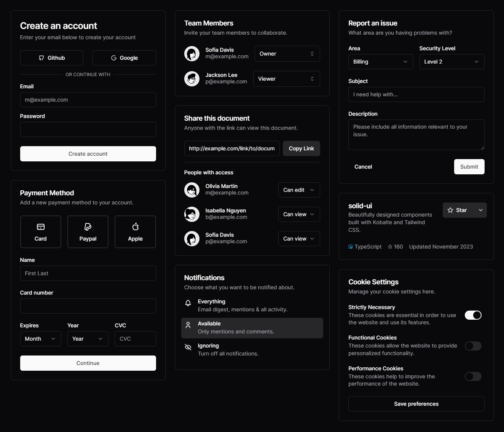Screen dimensions: 504x432
Task: Select the Available notifications option
Action: 252,328
